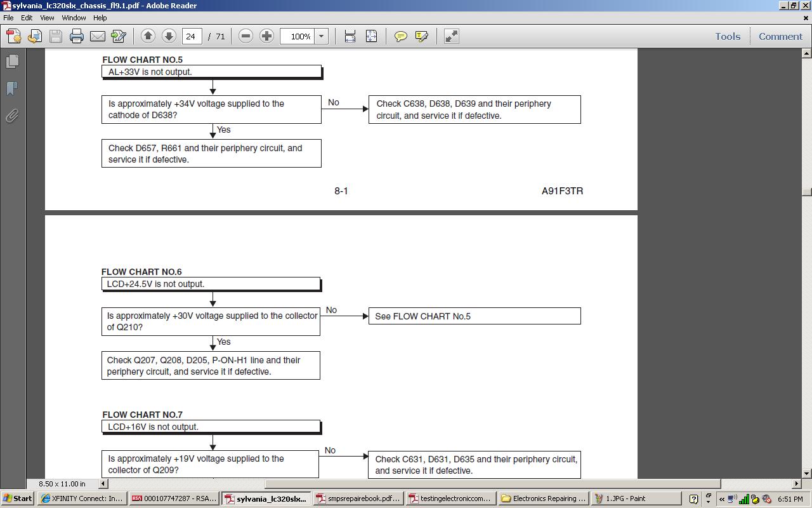Image resolution: width=812 pixels, height=508 pixels.
Task: Open the Help menu
Action: click(x=100, y=18)
